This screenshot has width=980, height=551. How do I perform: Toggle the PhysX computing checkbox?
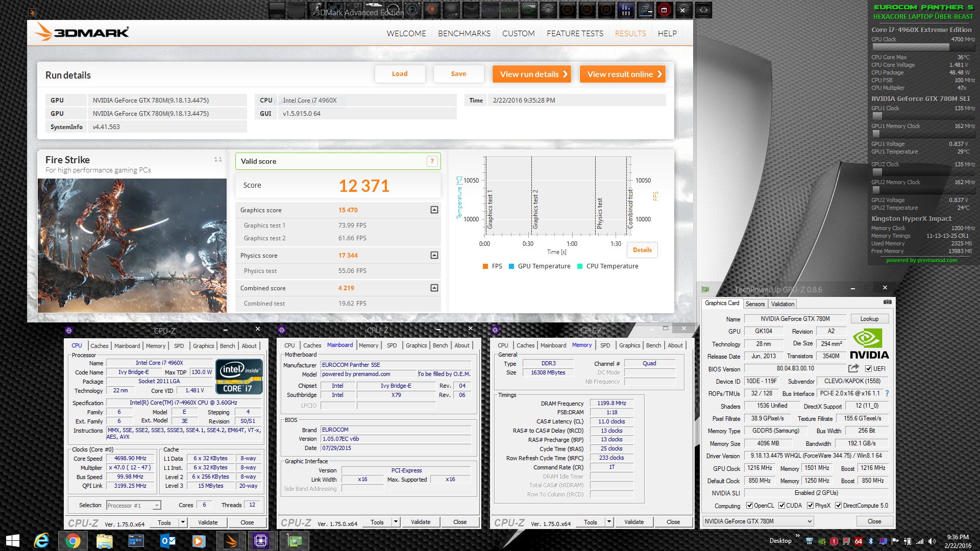coord(810,506)
